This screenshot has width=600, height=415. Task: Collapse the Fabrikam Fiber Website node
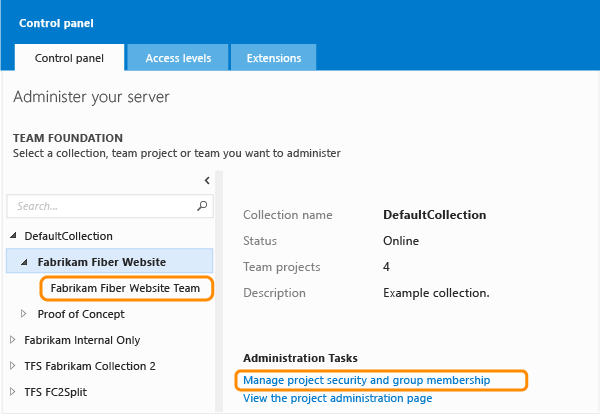pos(24,262)
